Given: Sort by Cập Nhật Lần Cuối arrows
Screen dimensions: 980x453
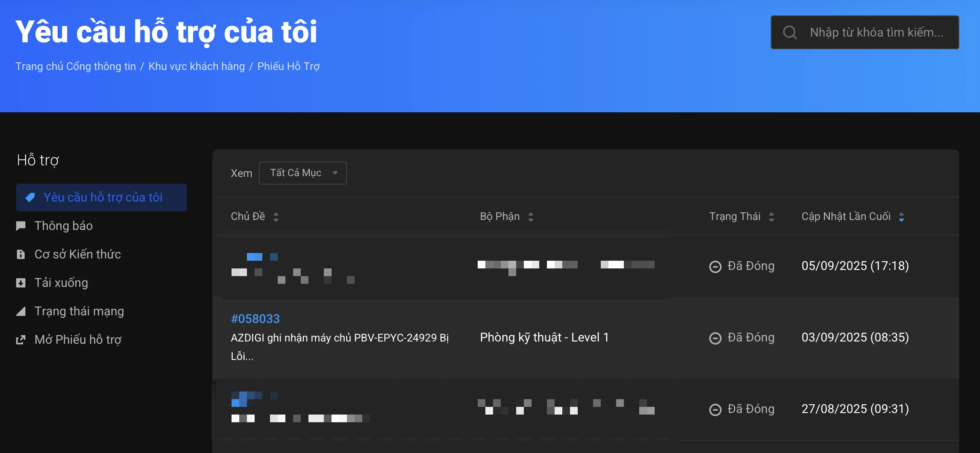Looking at the screenshot, I should click(902, 217).
